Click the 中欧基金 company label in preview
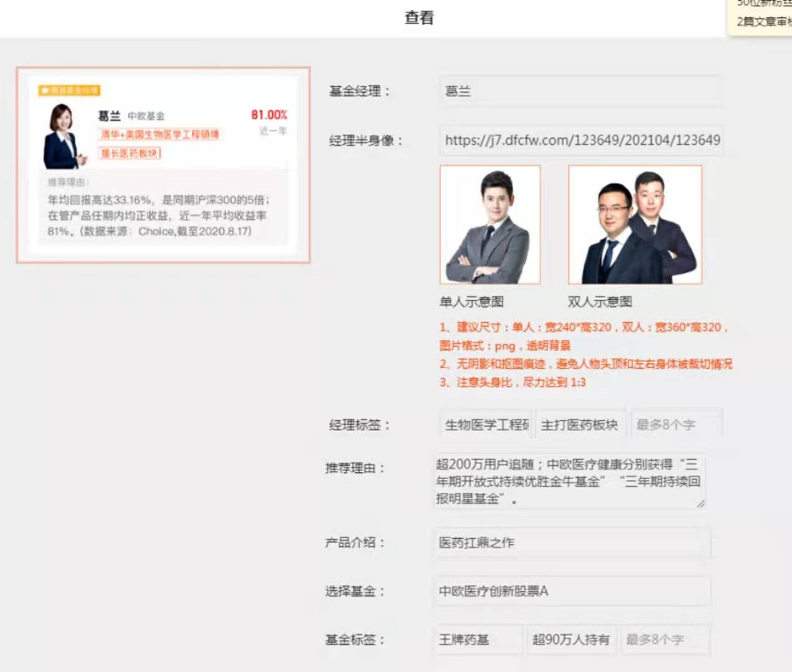 pos(146,116)
